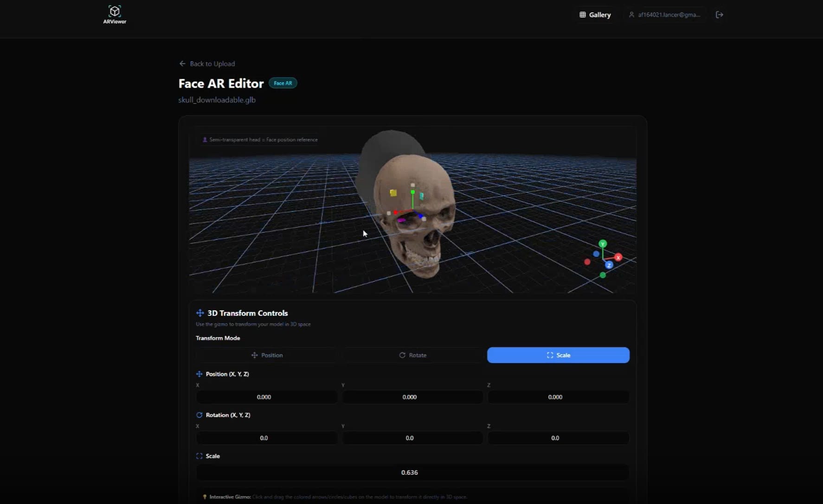Go Back to Upload
Screen dimensions: 823x504
tap(207, 64)
